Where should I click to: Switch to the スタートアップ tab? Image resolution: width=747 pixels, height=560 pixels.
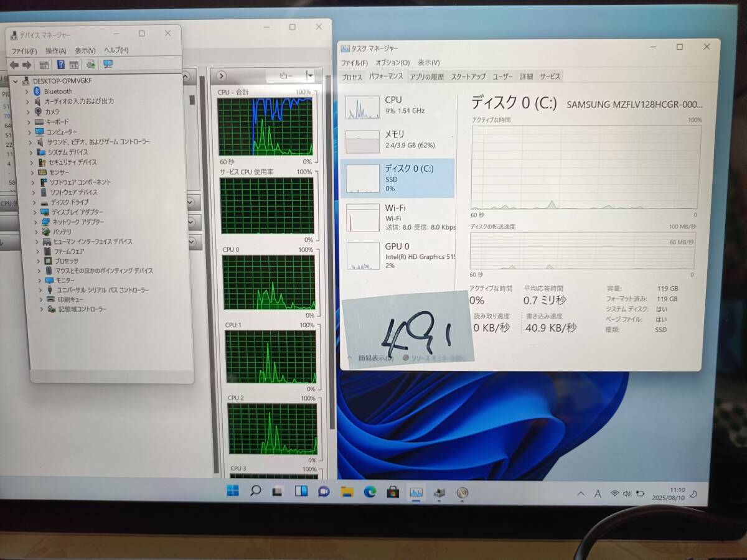coord(468,77)
